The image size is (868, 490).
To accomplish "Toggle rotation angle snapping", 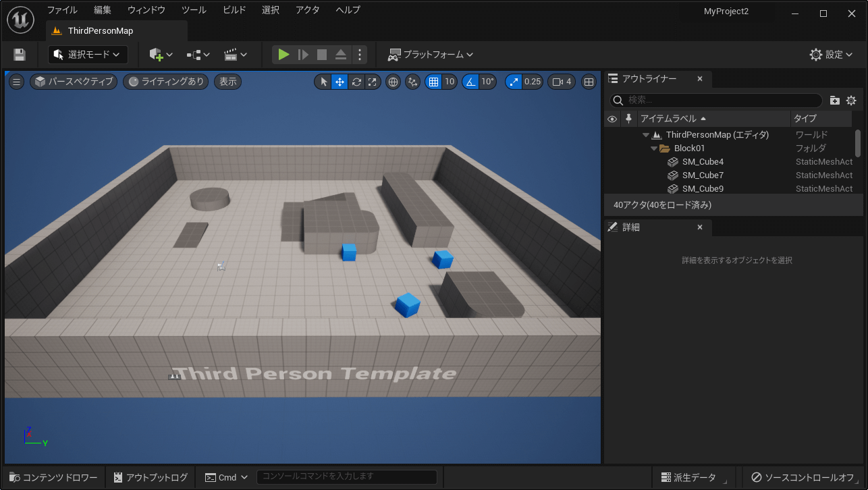I will [x=470, y=82].
